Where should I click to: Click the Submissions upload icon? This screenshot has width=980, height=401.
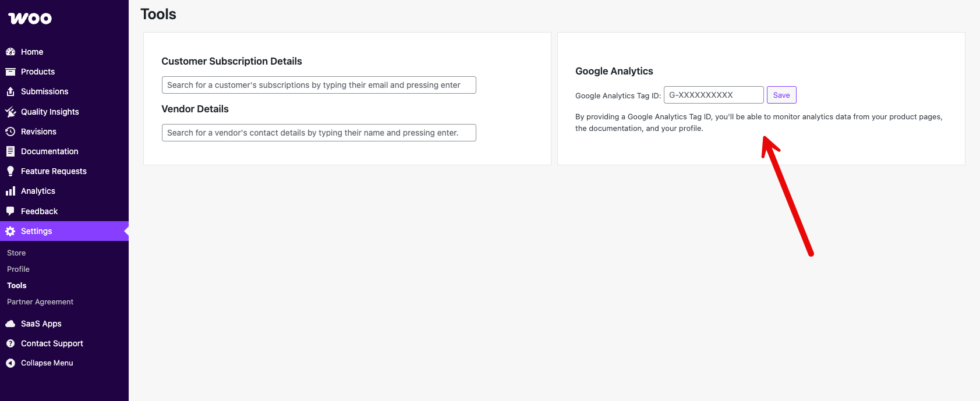pos(10,91)
